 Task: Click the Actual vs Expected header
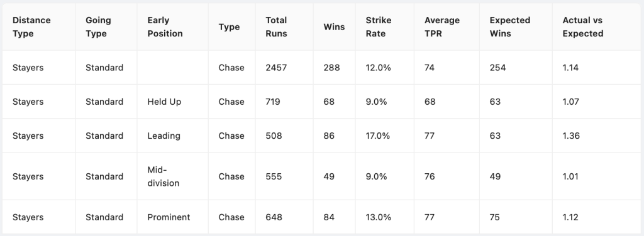coord(583,27)
